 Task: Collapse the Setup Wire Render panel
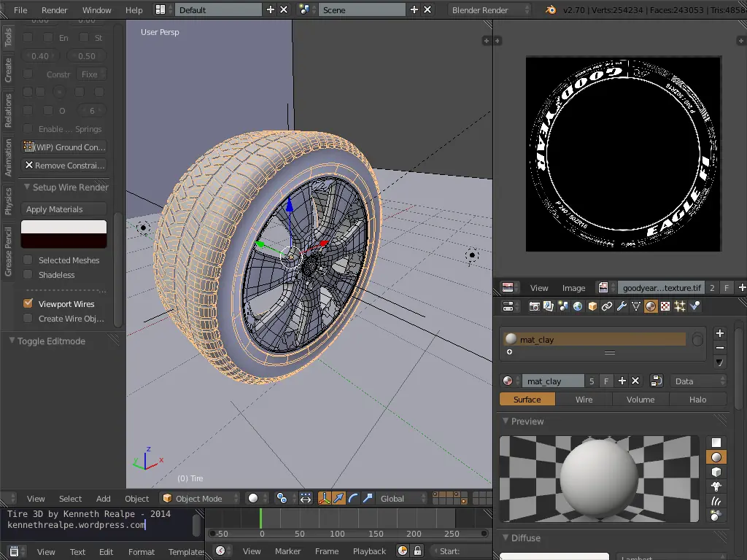coord(27,187)
